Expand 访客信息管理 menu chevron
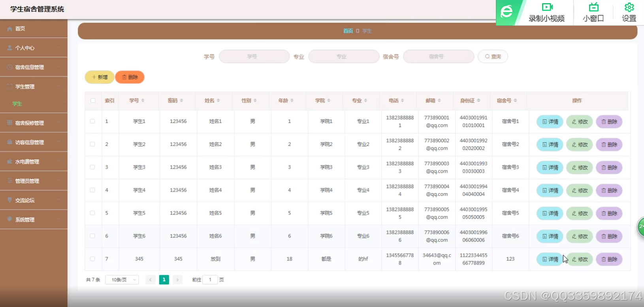This screenshot has width=644, height=307. [x=59, y=142]
